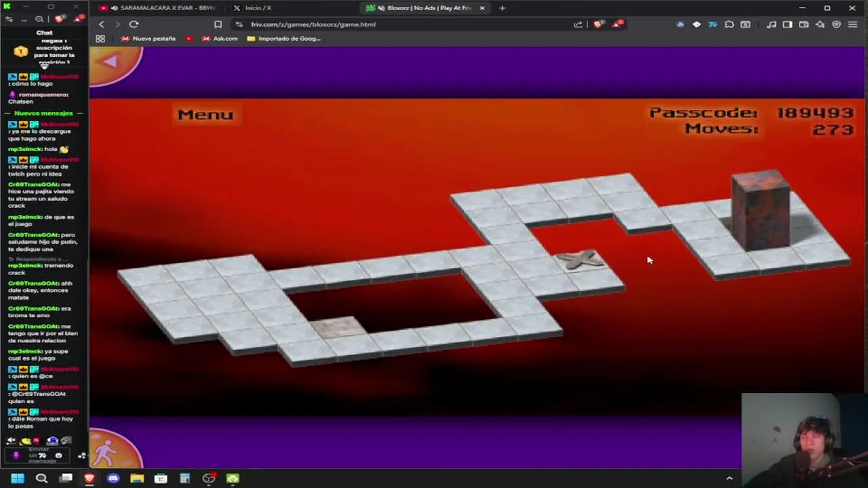Viewport: 868px width, 488px height.
Task: Open Calculator from the taskbar
Action: point(184,479)
